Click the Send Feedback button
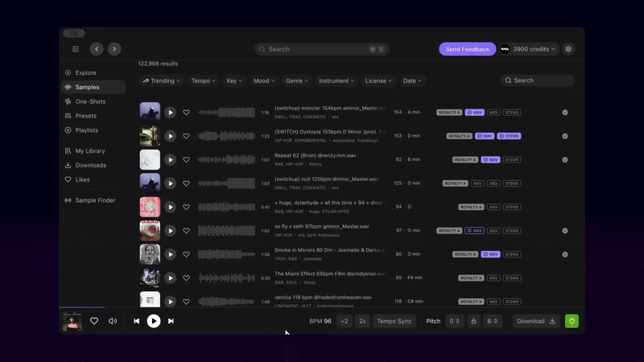Image resolution: width=644 pixels, height=362 pixels. coord(467,49)
